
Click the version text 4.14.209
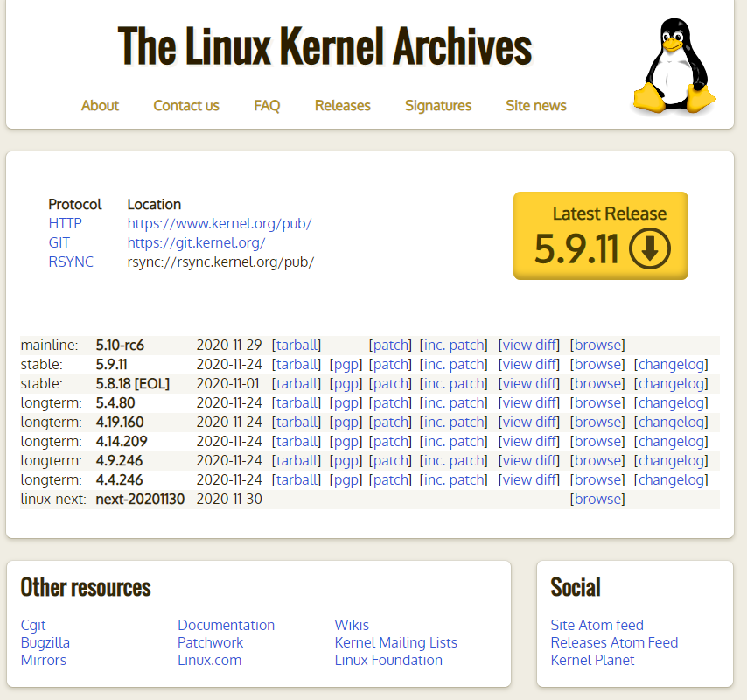click(122, 441)
